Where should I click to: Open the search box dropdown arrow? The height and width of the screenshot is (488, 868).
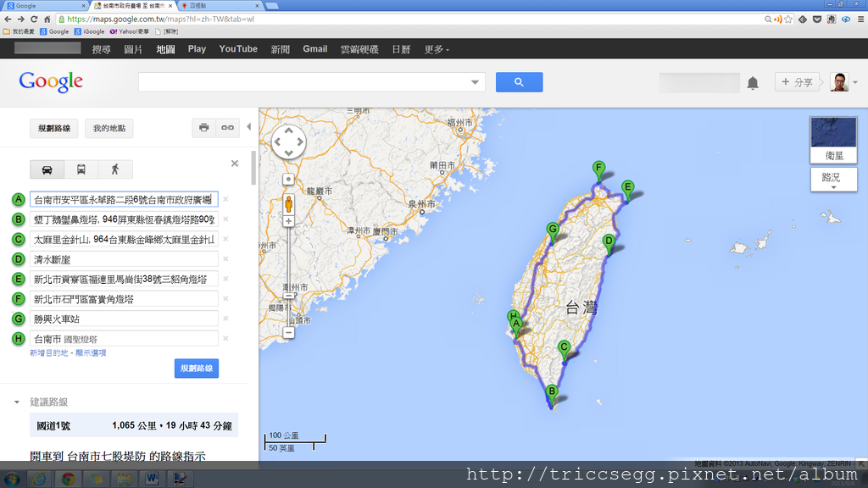(475, 82)
